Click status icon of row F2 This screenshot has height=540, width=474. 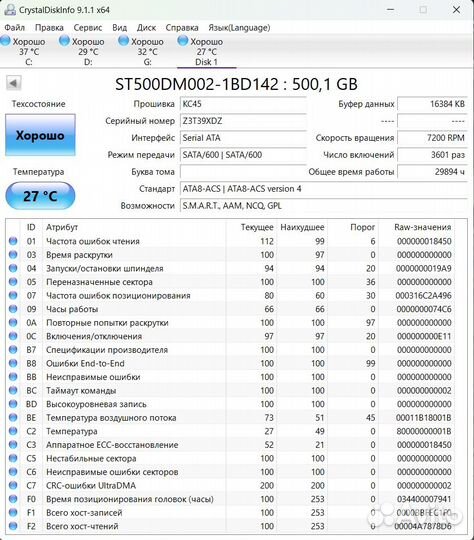13,526
